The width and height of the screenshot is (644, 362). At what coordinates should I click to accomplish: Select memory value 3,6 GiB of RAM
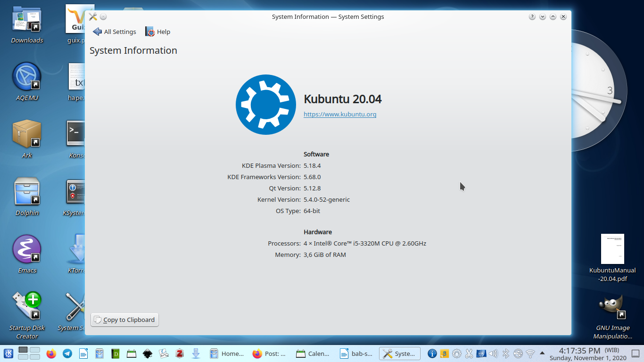[325, 255]
